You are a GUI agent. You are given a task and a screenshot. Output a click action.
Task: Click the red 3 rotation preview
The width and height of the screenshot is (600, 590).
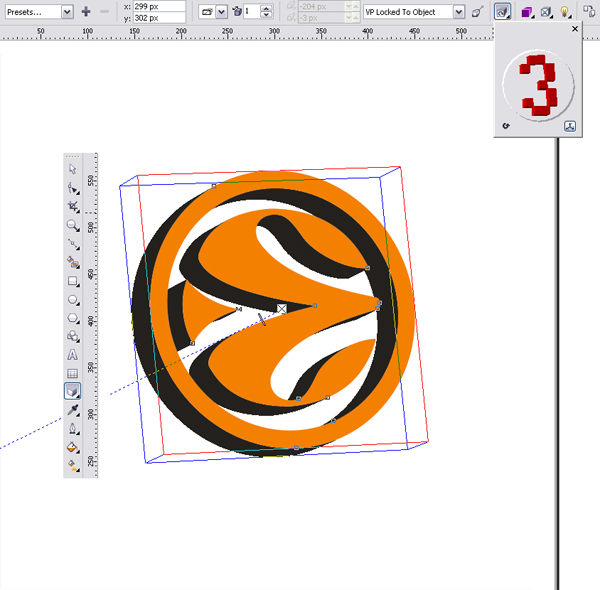click(538, 85)
